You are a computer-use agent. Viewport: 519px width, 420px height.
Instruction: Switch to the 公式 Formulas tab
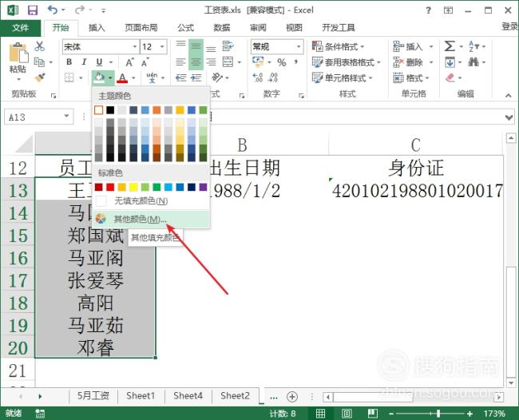pos(186,28)
